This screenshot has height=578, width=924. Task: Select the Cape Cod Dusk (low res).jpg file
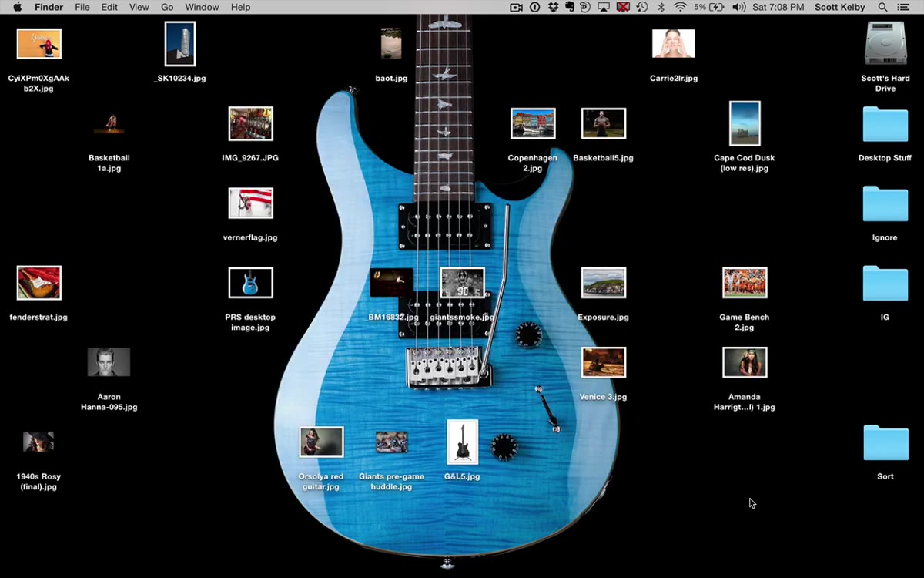[x=745, y=123]
